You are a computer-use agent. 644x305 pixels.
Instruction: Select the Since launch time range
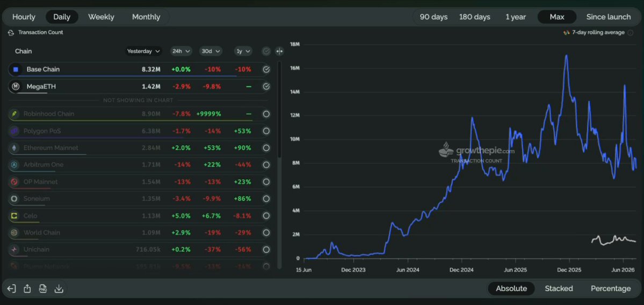(x=608, y=17)
